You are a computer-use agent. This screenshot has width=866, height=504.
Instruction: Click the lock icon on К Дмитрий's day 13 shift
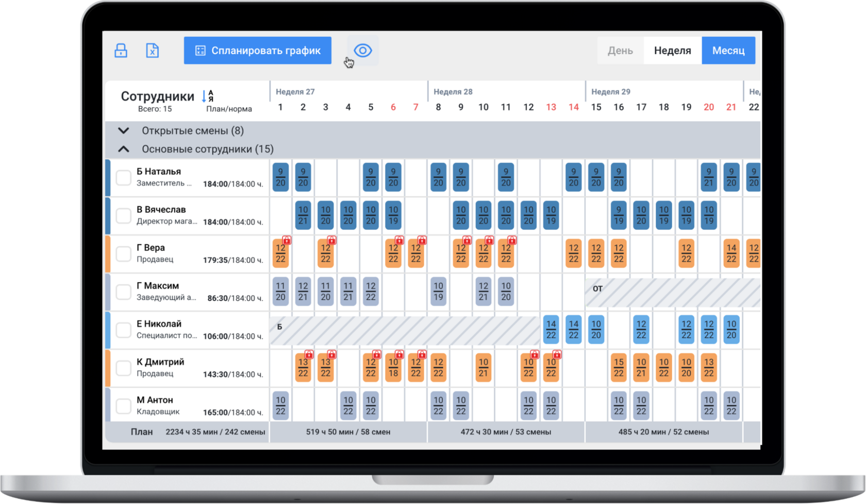coord(557,355)
